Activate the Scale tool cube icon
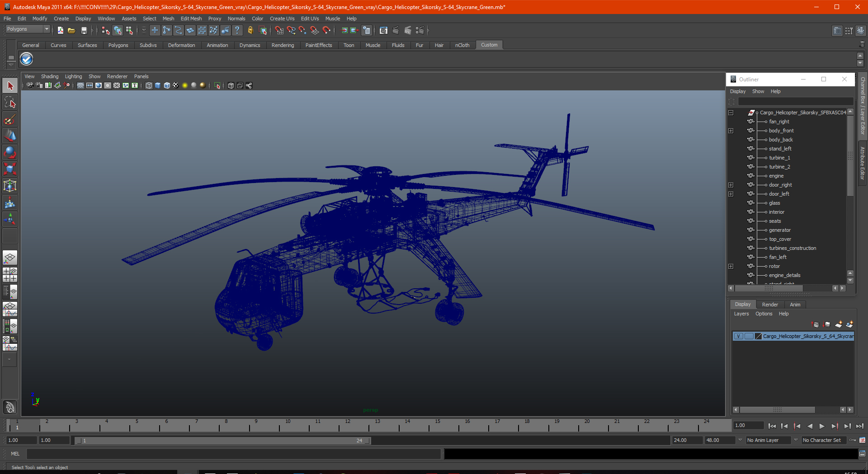The image size is (868, 474). pyautogui.click(x=10, y=169)
